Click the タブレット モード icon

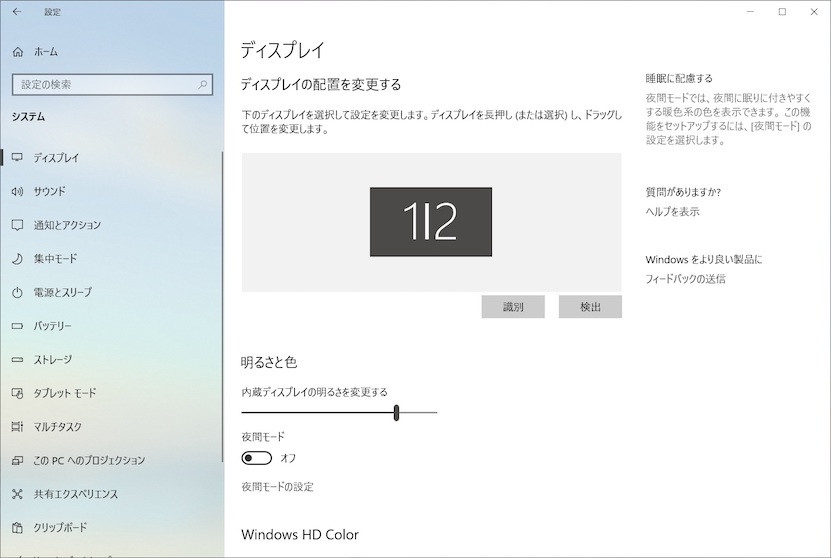[x=17, y=393]
